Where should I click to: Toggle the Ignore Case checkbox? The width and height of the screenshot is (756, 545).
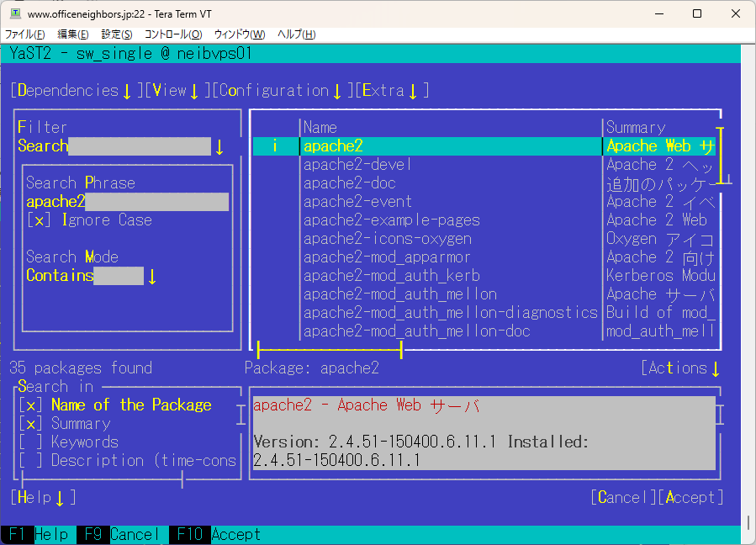[39, 220]
